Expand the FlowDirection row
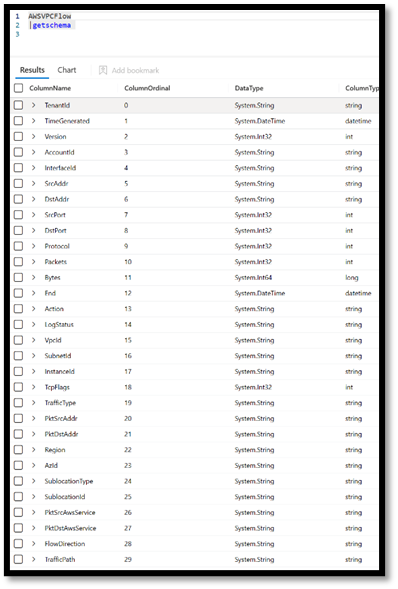This screenshot has width=398, height=589. coord(34,544)
